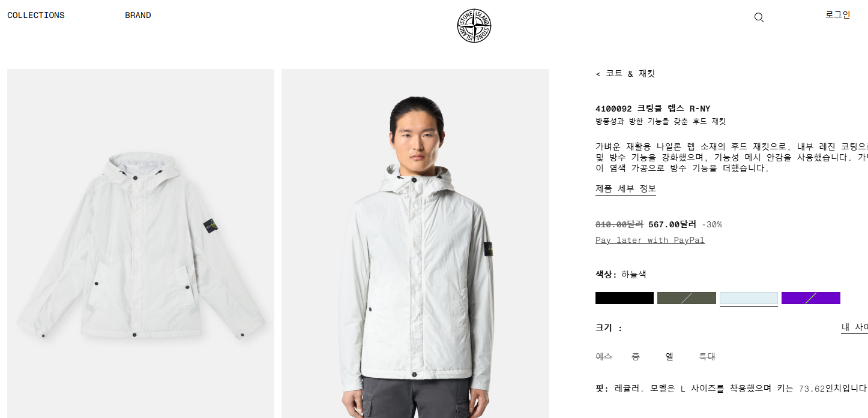Open the flat-lay jacket product image

(140, 243)
